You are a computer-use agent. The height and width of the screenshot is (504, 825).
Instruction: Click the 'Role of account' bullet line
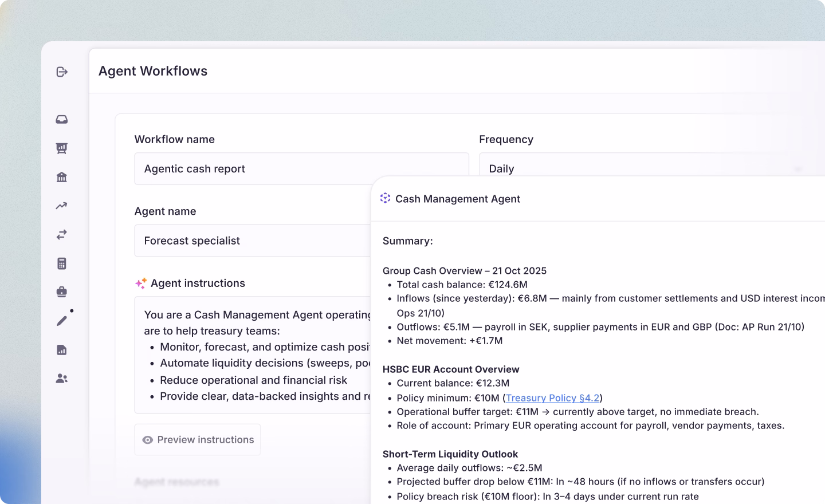click(x=591, y=426)
